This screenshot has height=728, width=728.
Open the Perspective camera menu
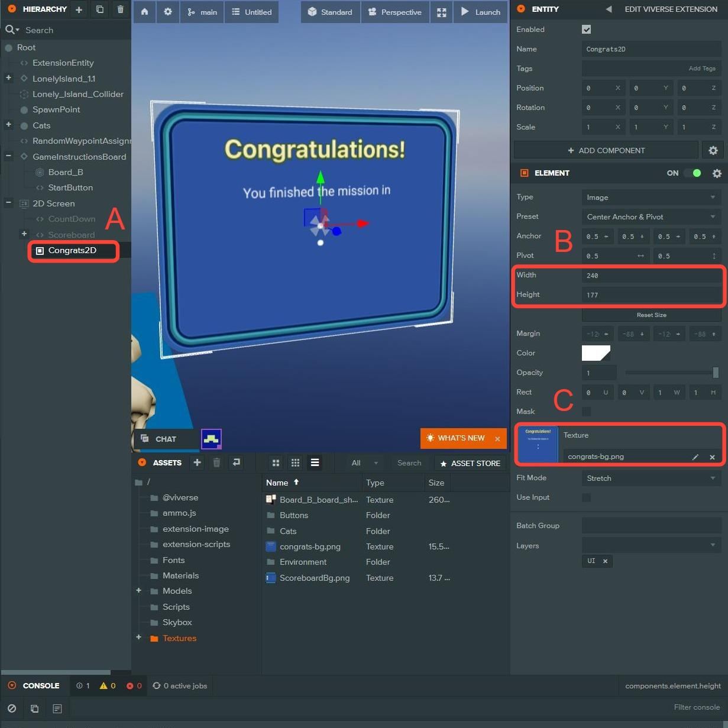[394, 12]
